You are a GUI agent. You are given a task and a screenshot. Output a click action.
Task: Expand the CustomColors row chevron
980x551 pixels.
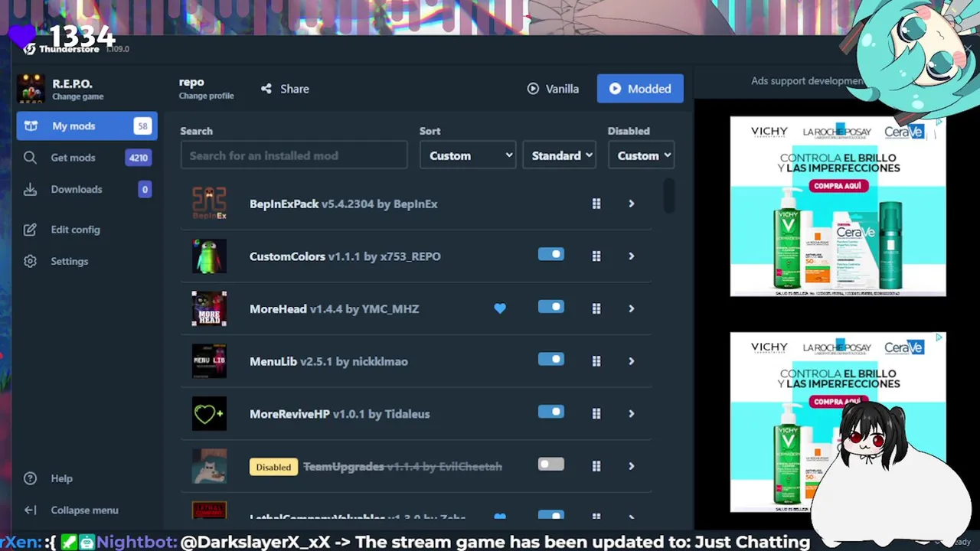point(632,256)
